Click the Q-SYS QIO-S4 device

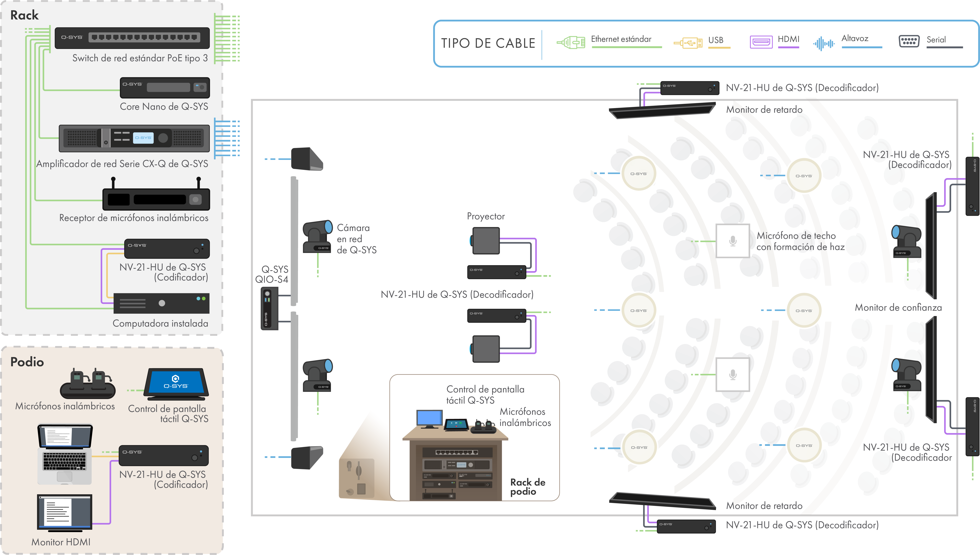pyautogui.click(x=269, y=308)
